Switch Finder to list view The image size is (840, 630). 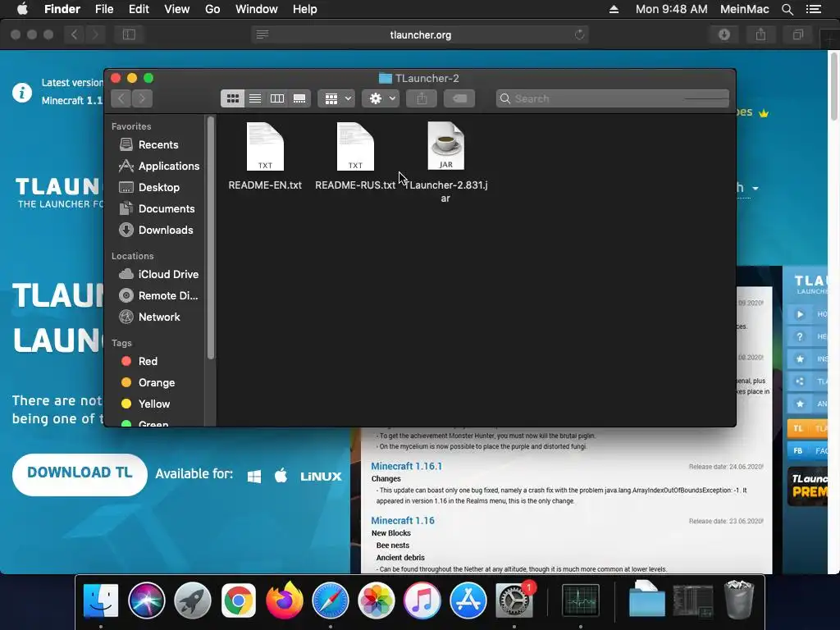(x=255, y=98)
